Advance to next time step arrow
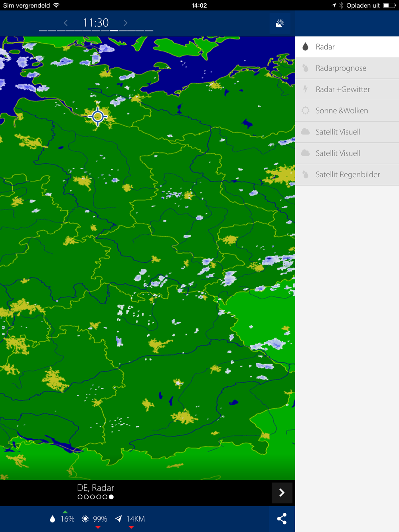The height and width of the screenshot is (532, 399). [x=125, y=23]
